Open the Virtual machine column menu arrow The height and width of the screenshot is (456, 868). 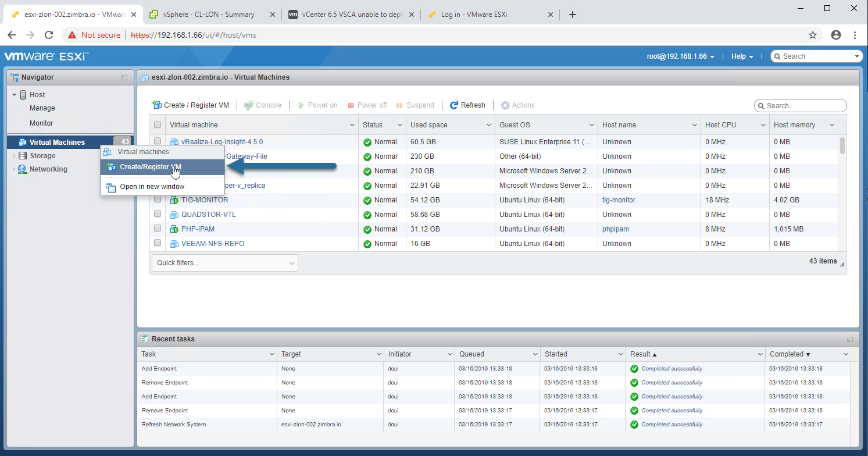(x=352, y=125)
